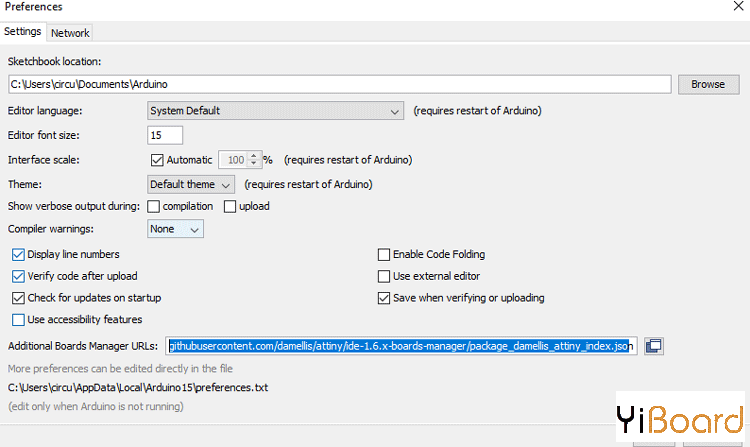The width and height of the screenshot is (750, 447).
Task: Uncheck Display line numbers
Action: (18, 255)
